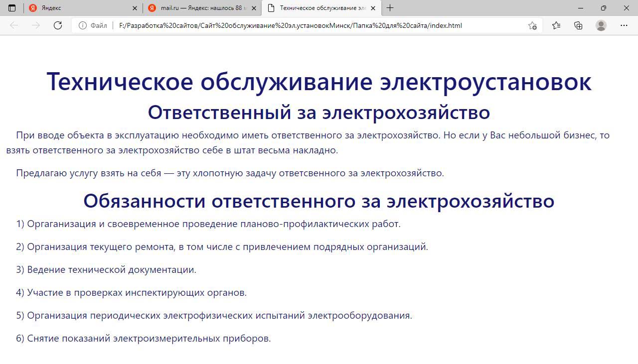The width and height of the screenshot is (638, 364).
Task: Expand the Settings and more menu
Action: pyautogui.click(x=624, y=25)
